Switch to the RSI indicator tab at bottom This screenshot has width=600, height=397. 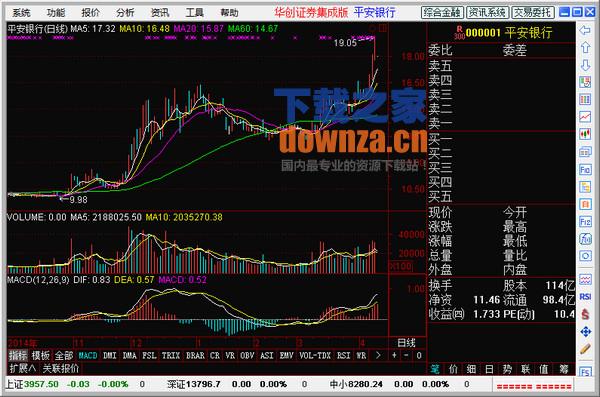pos(344,356)
